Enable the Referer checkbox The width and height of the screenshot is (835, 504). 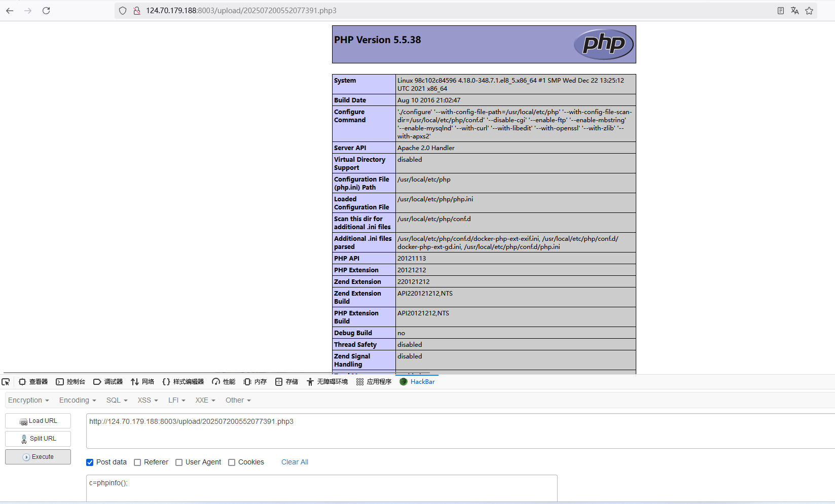tap(137, 462)
